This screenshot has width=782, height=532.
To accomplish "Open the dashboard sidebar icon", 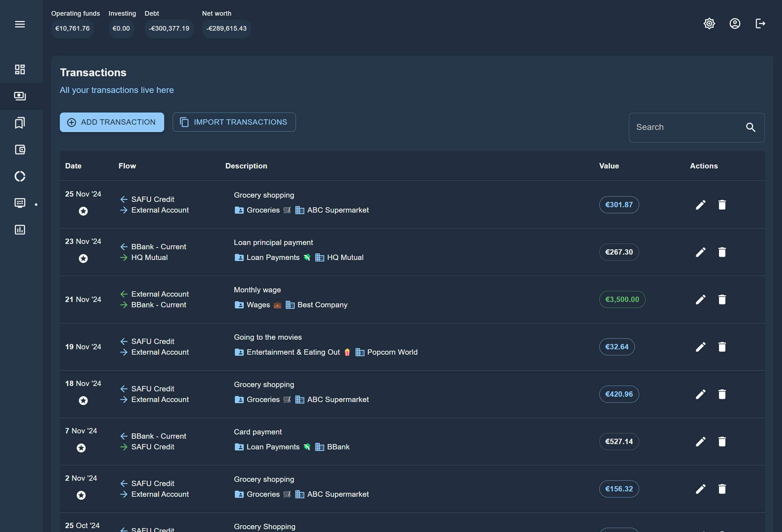I will pyautogui.click(x=20, y=69).
